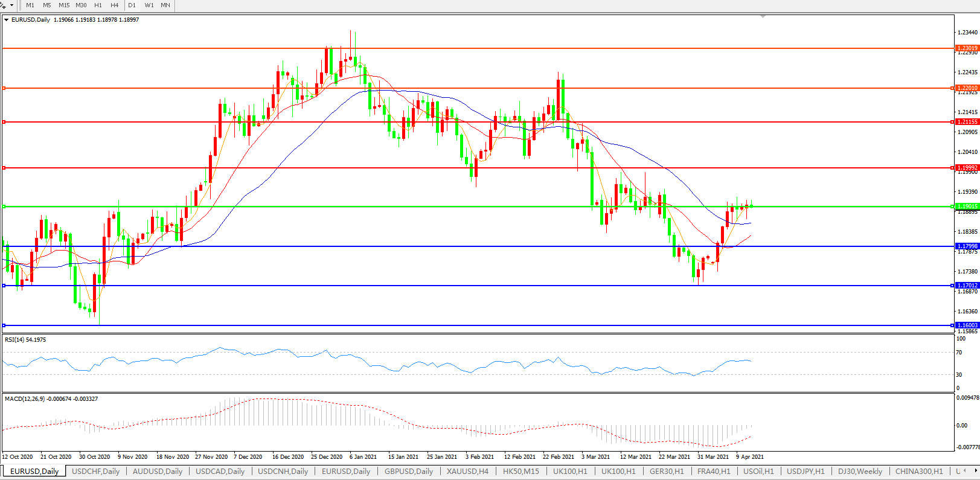Click the orange 1.23019 price label
This screenshot has width=980, height=480.
click(967, 48)
